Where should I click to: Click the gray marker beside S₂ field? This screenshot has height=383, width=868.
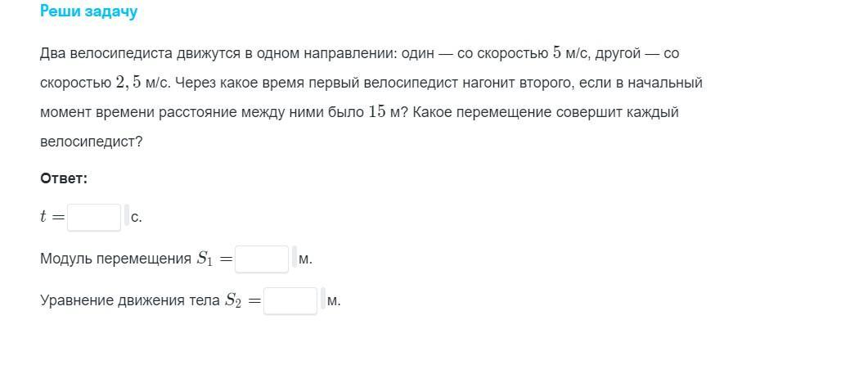point(323,299)
